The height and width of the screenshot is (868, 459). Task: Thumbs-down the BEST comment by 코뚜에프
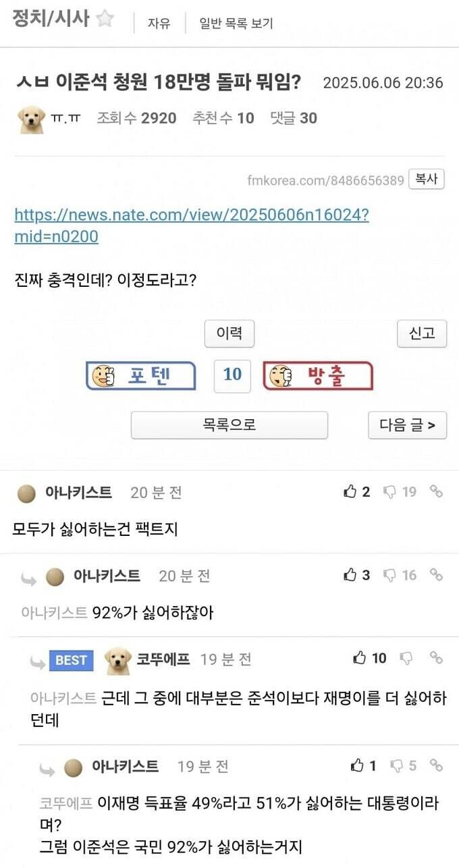pyautogui.click(x=406, y=658)
